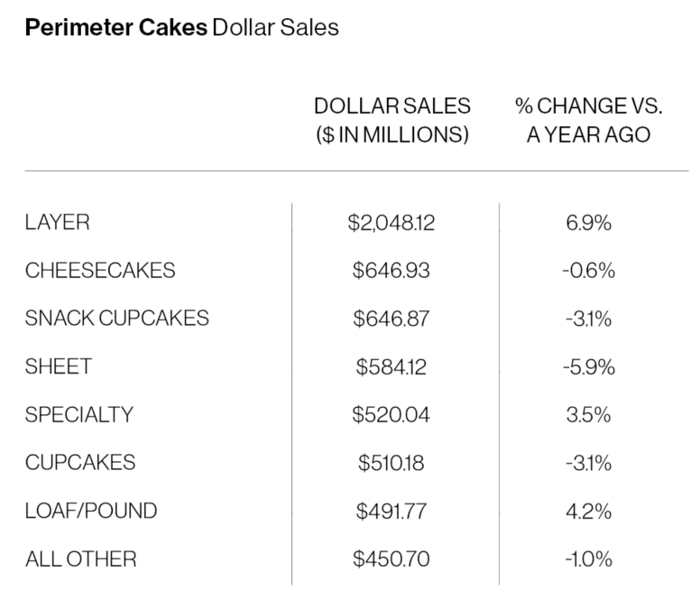Click the 4.2% change value
The height and width of the screenshot is (610, 700).
coord(589,511)
